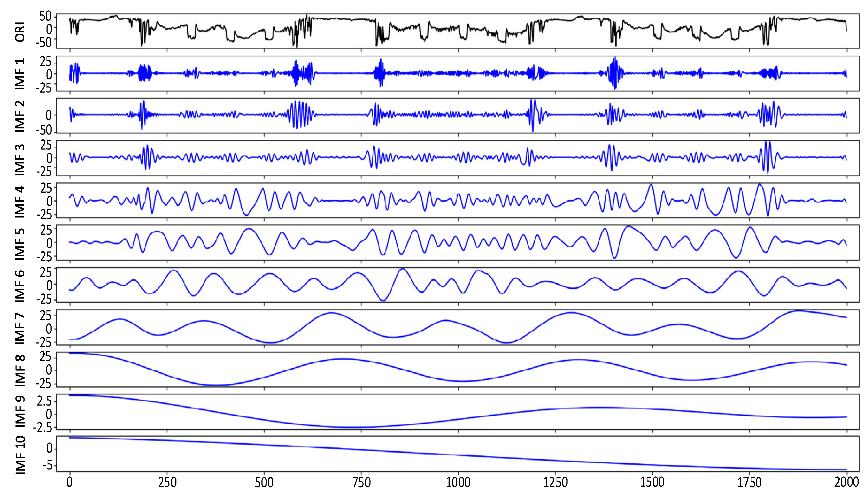Image resolution: width=868 pixels, height=496 pixels.
Task: Click x-axis tick label 500
Action: click(x=264, y=482)
